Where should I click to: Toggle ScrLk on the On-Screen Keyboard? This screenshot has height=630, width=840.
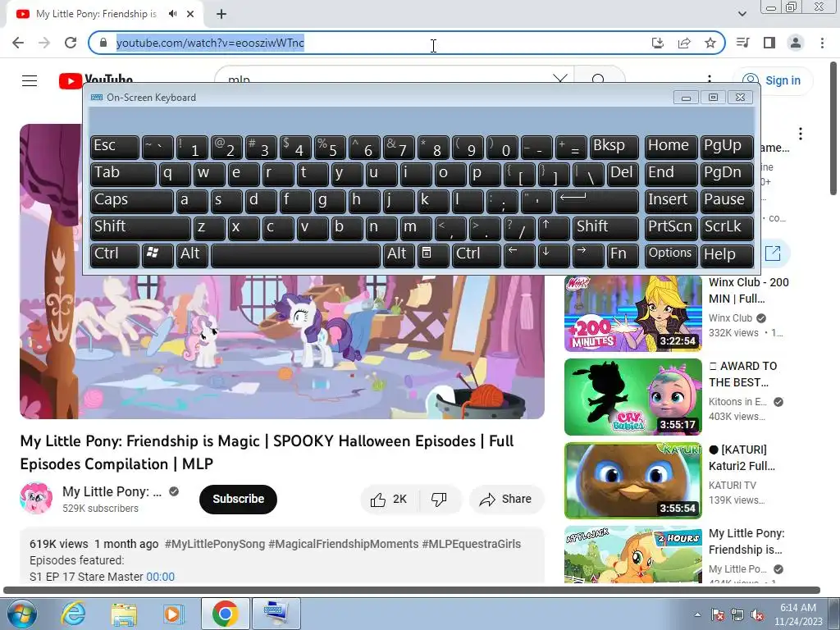727,228
